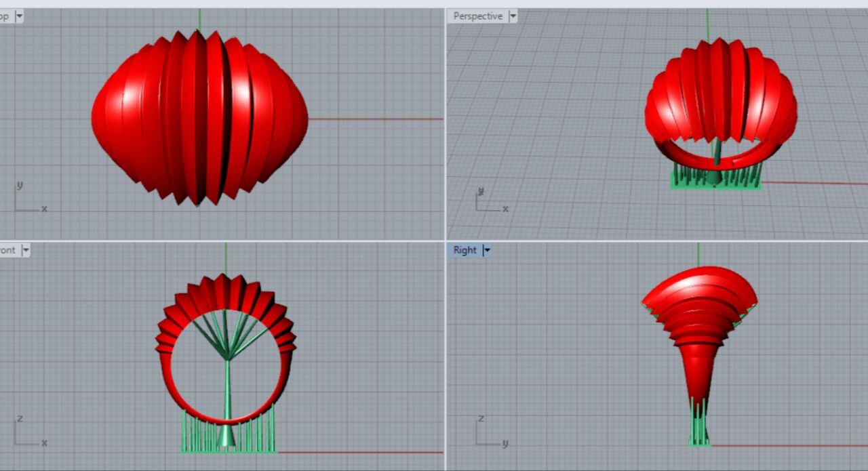Click the green support base in Perspective view
This screenshot has height=471, width=868.
pyautogui.click(x=715, y=183)
